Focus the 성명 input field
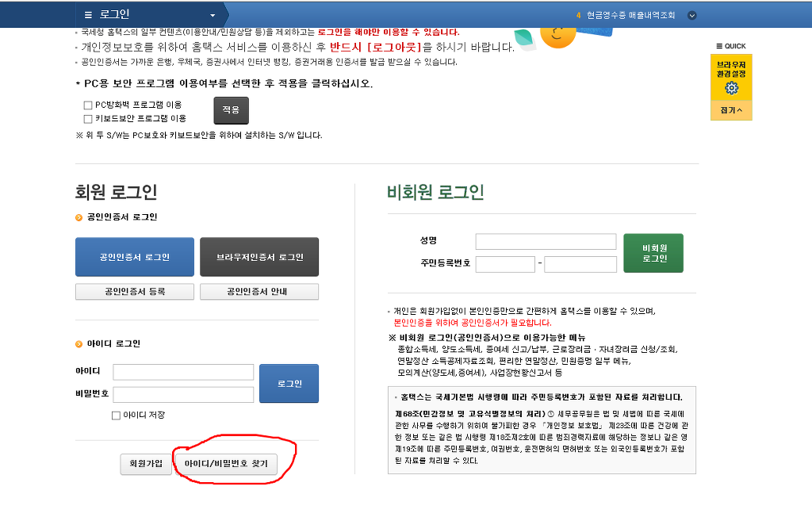The height and width of the screenshot is (521, 812). (546, 241)
